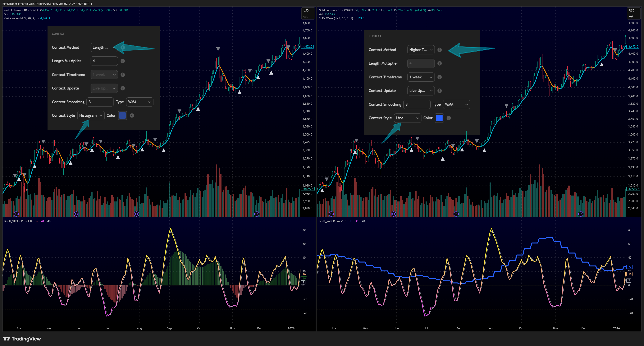Click info icon beside Length Multiplier, left panel

[x=123, y=61]
